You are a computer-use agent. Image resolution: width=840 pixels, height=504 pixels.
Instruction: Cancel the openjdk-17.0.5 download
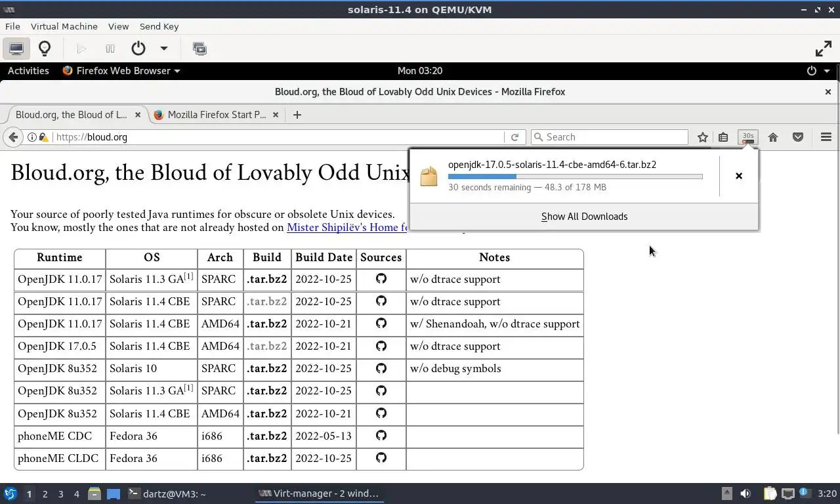click(739, 176)
